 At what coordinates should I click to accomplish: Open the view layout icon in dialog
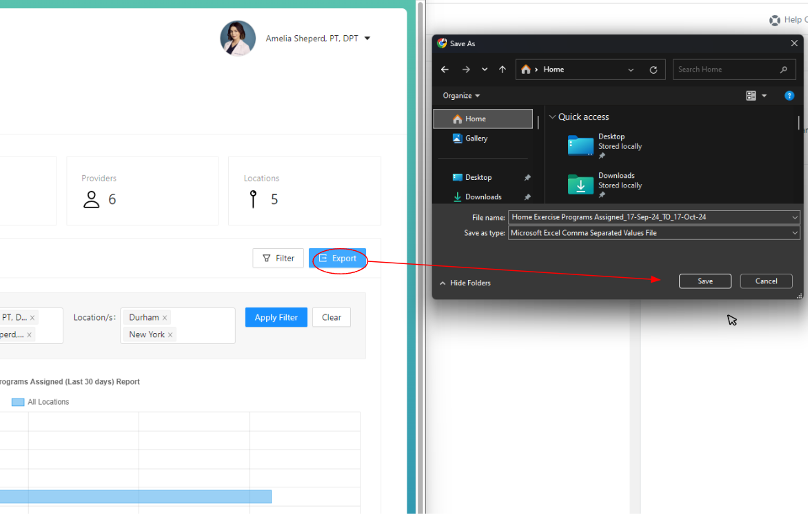coord(751,96)
